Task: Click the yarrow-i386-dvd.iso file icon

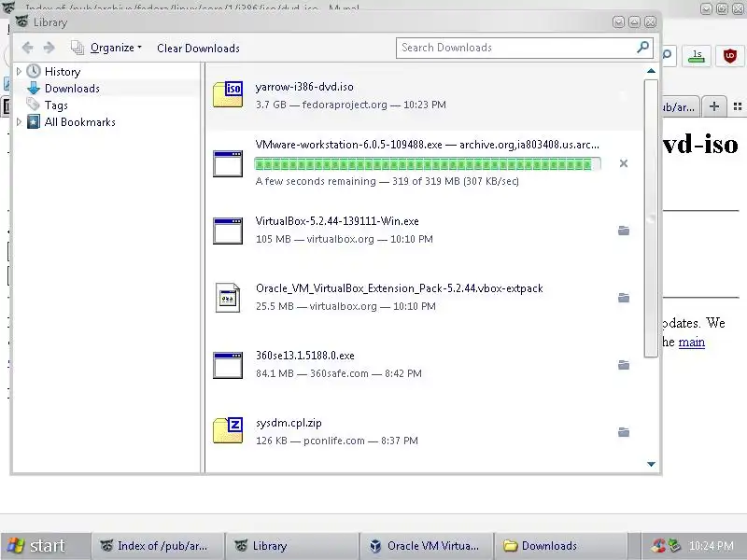Action: (x=228, y=94)
